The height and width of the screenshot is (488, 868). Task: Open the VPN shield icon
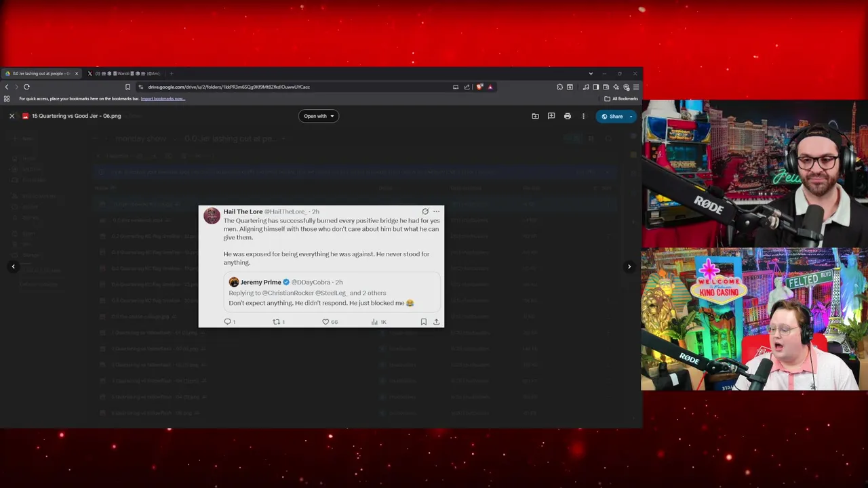[x=626, y=87]
